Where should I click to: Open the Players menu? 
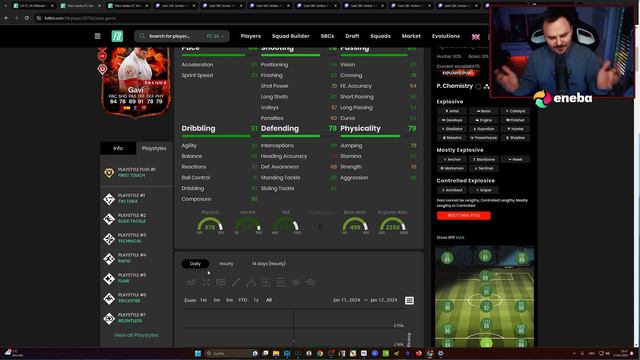click(x=251, y=36)
